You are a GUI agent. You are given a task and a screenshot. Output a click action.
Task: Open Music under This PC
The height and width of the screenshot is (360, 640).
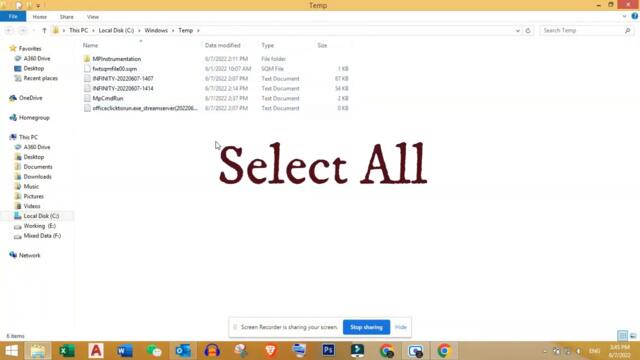31,186
